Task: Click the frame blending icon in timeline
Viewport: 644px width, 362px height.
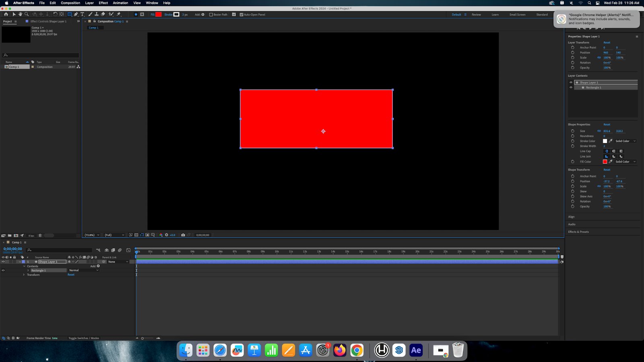Action: [x=113, y=250]
